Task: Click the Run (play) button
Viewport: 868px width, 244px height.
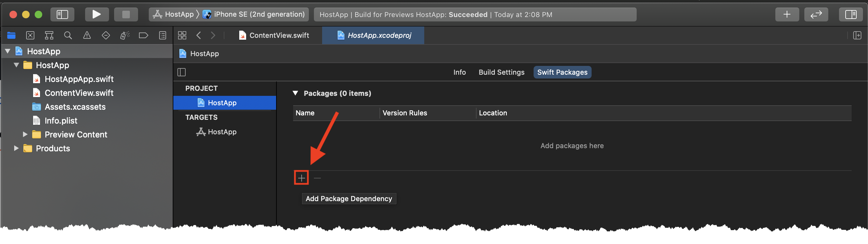Action: click(x=96, y=15)
